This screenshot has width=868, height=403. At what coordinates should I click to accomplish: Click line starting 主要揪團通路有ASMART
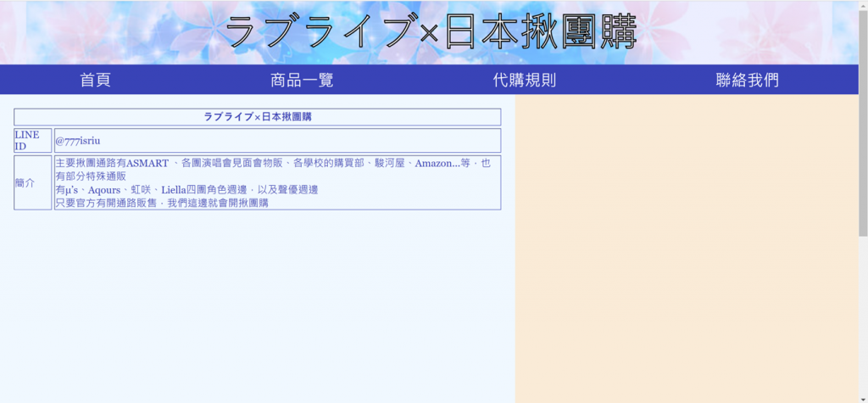[273, 164]
